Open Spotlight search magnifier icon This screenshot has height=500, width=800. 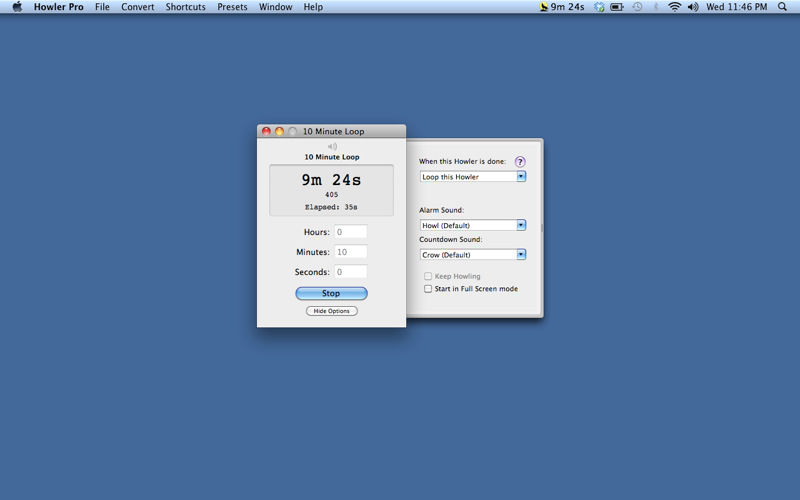tap(782, 7)
